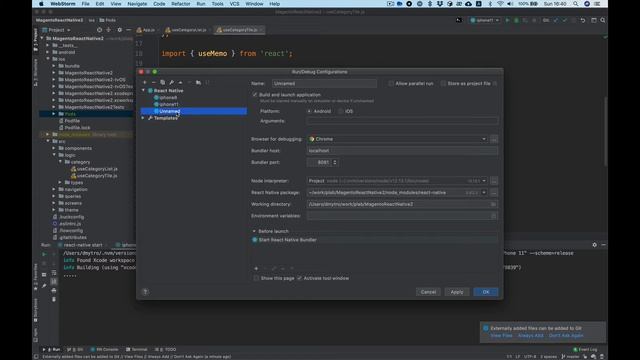Toggle Allow parallel run checkbox
The height and width of the screenshot is (360, 640).
pyautogui.click(x=391, y=83)
